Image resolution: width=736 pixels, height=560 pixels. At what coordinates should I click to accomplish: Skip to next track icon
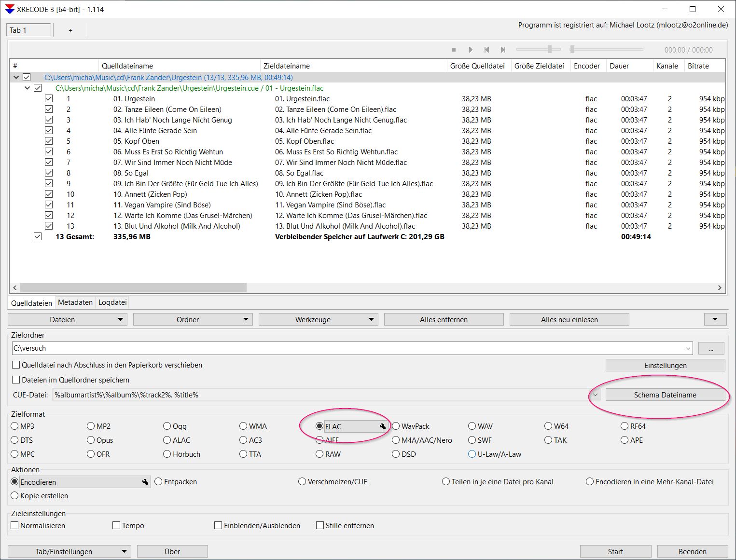coord(503,50)
